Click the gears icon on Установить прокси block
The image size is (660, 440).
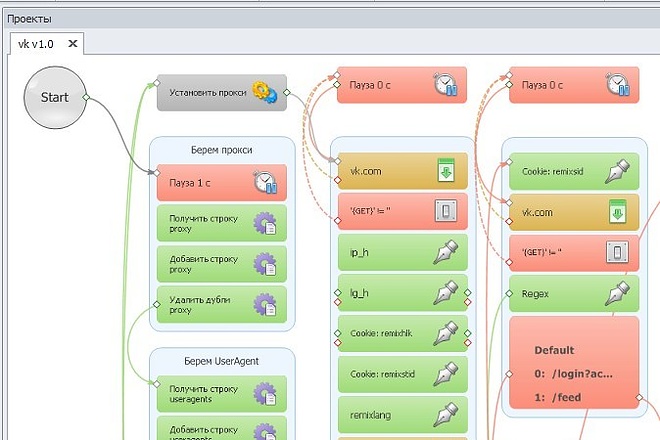[265, 92]
